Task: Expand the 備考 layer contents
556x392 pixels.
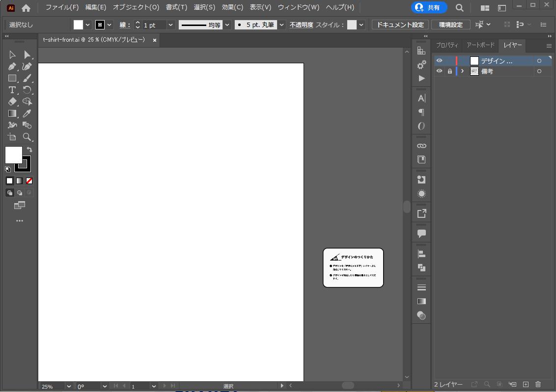Action: tap(462, 71)
